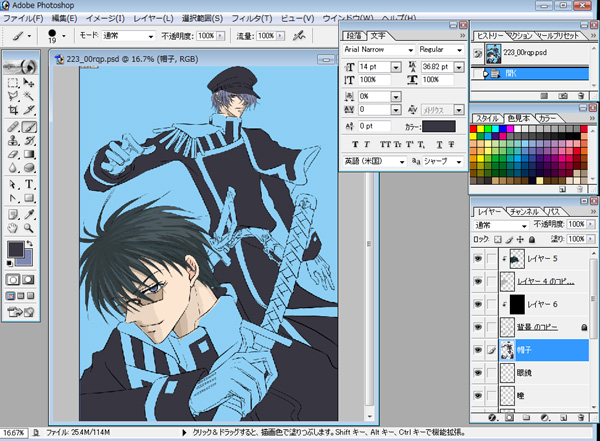The width and height of the screenshot is (600, 441).
Task: Select the Brush tool in toolbox
Action: click(29, 127)
